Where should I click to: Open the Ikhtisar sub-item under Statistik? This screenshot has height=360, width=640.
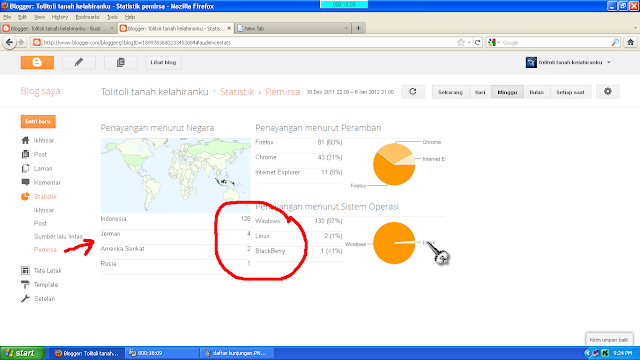(44, 210)
